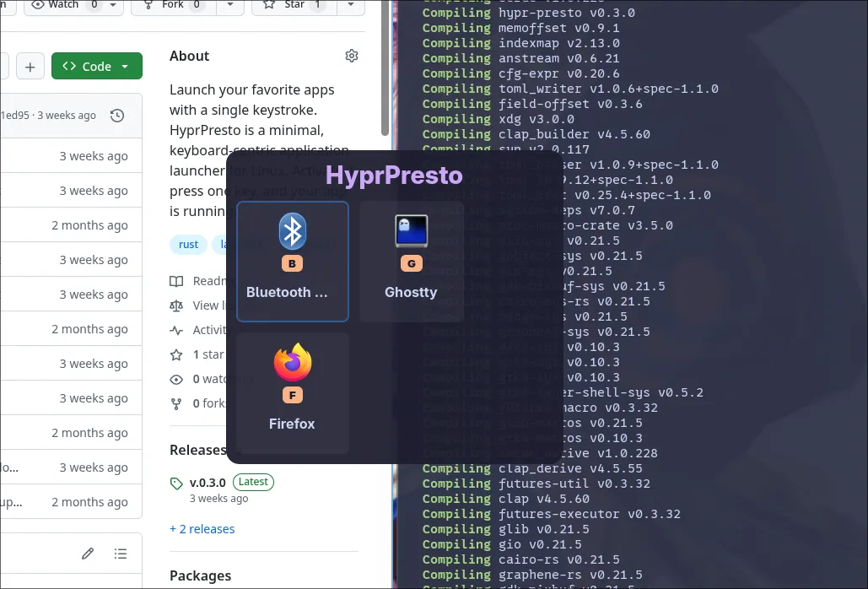Screen dimensions: 868x589
Task: Open the green Code dropdown
Action: coord(96,67)
